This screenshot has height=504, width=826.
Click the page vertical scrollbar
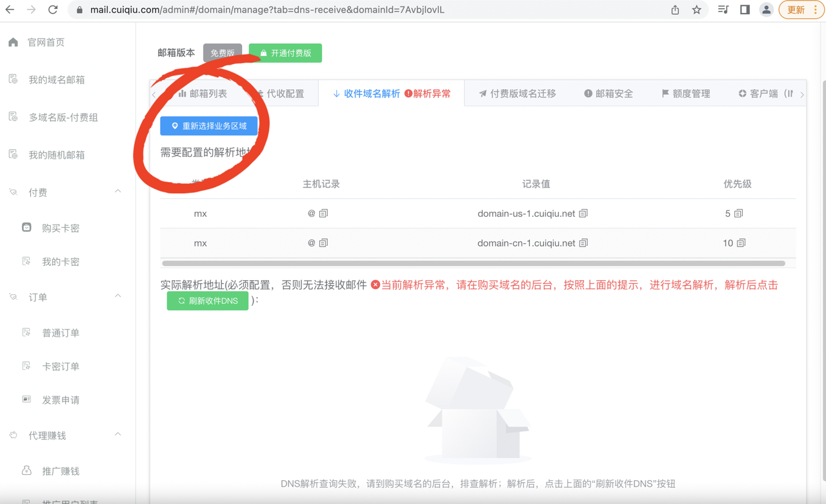tap(823, 281)
